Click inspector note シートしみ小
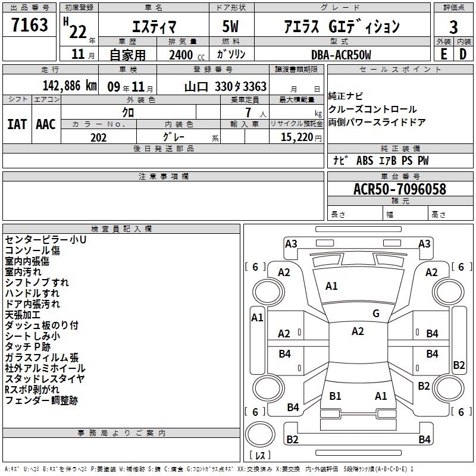 tap(33, 336)
